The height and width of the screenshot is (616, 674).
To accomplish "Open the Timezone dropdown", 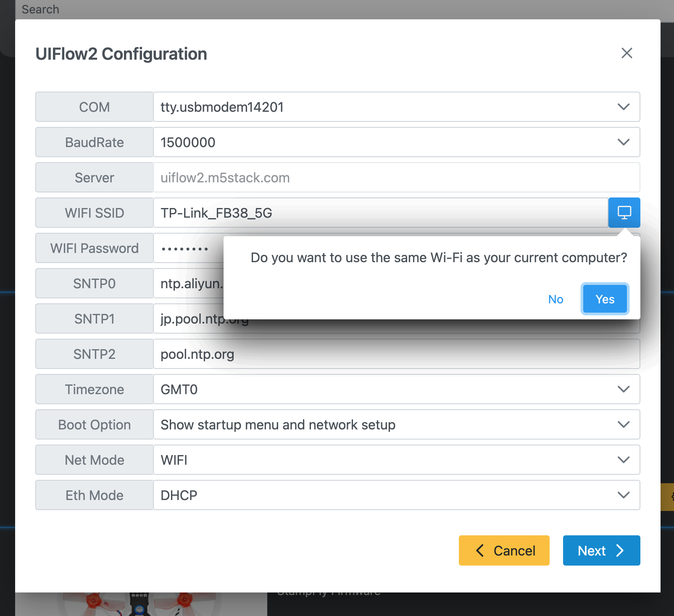I will [x=396, y=390].
